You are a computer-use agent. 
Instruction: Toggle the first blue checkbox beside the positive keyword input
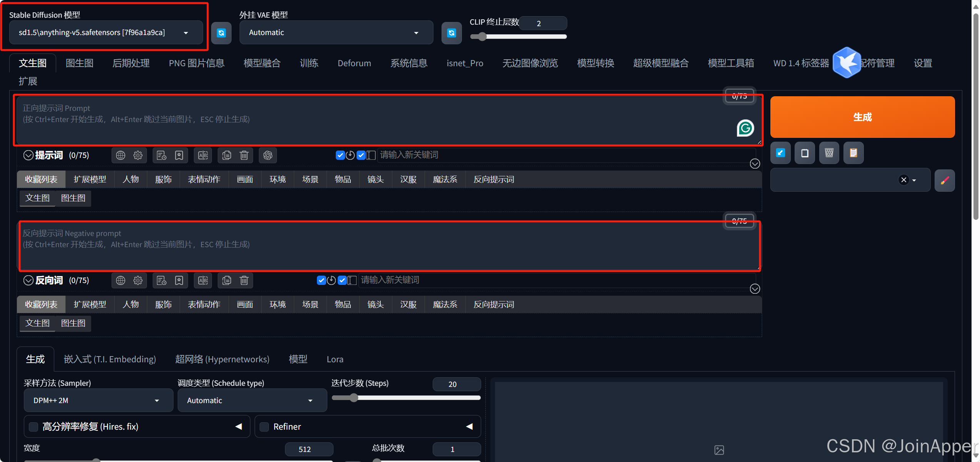pyautogui.click(x=340, y=155)
